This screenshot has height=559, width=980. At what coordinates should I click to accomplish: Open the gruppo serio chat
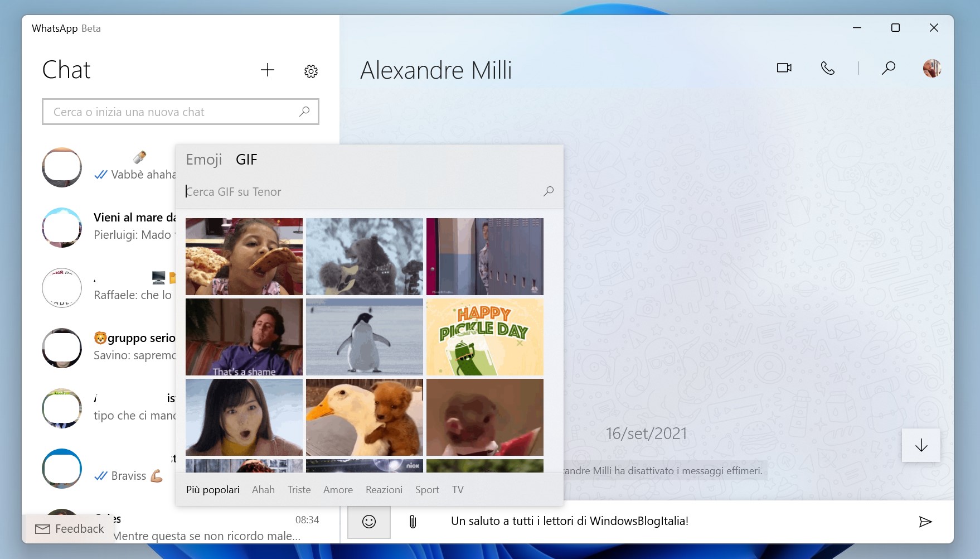[x=109, y=348]
